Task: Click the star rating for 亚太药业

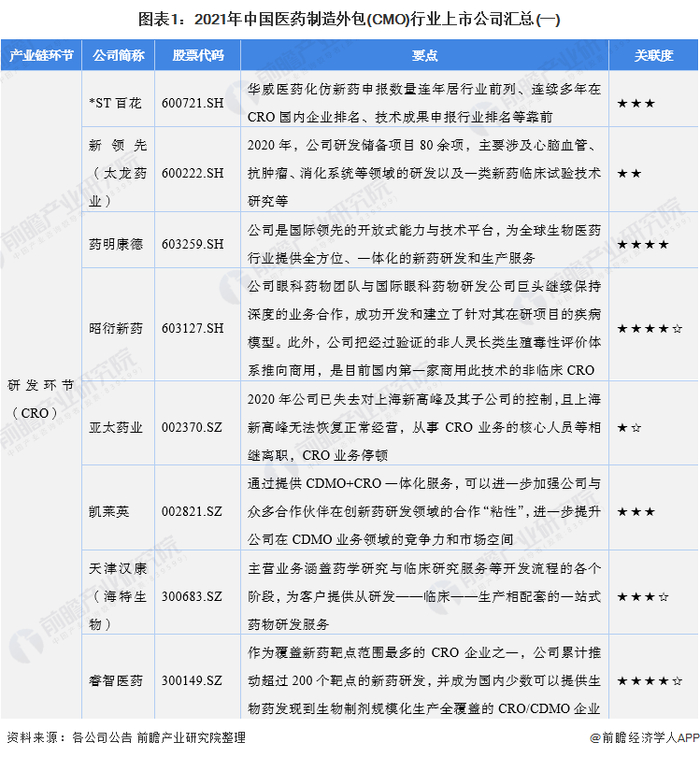Action: [x=629, y=428]
